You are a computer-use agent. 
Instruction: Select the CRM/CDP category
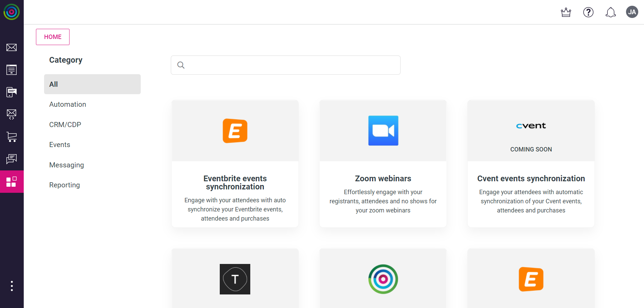(x=65, y=124)
